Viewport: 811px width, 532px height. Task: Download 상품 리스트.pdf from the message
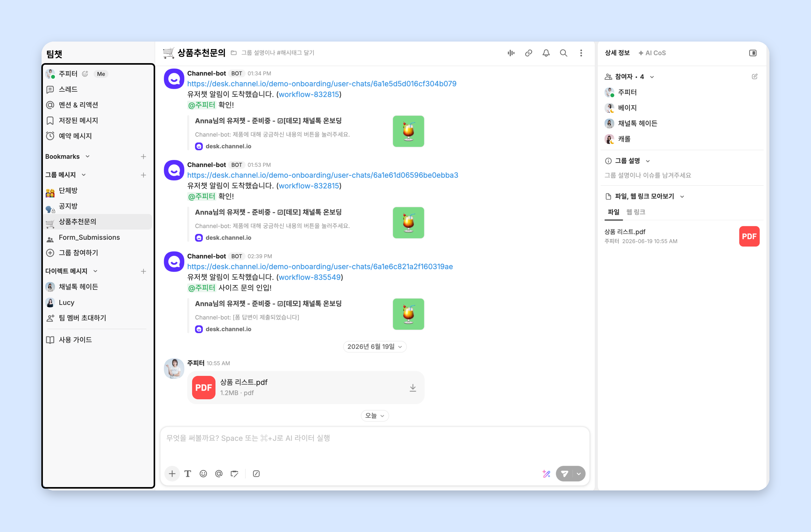413,388
